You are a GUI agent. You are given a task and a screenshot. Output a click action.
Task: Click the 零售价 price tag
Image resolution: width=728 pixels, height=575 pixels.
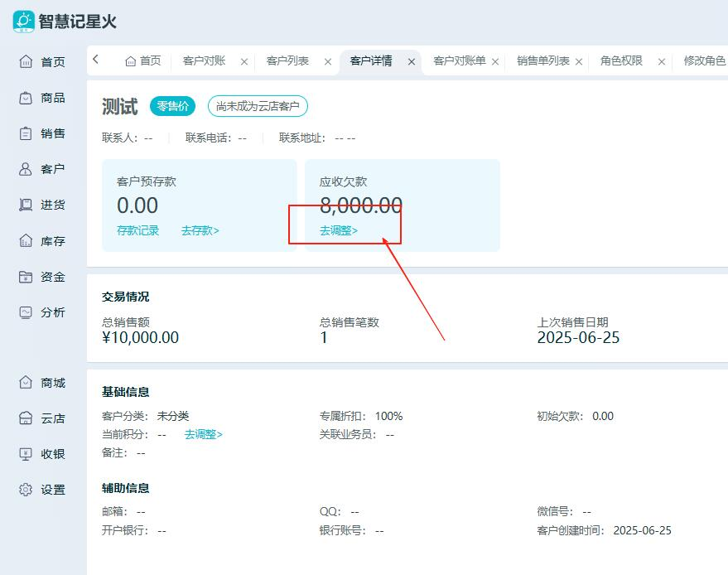point(173,106)
